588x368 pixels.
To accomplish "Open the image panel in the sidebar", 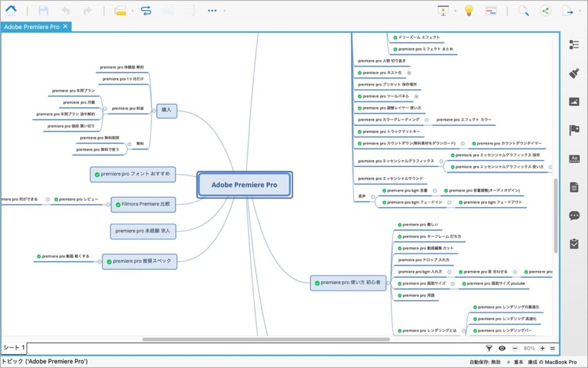I will (x=574, y=101).
